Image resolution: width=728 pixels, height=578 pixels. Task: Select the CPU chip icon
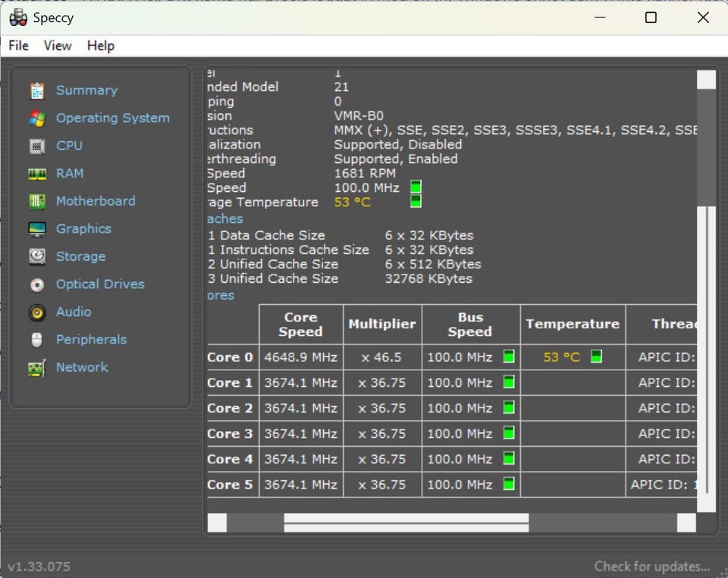37,146
